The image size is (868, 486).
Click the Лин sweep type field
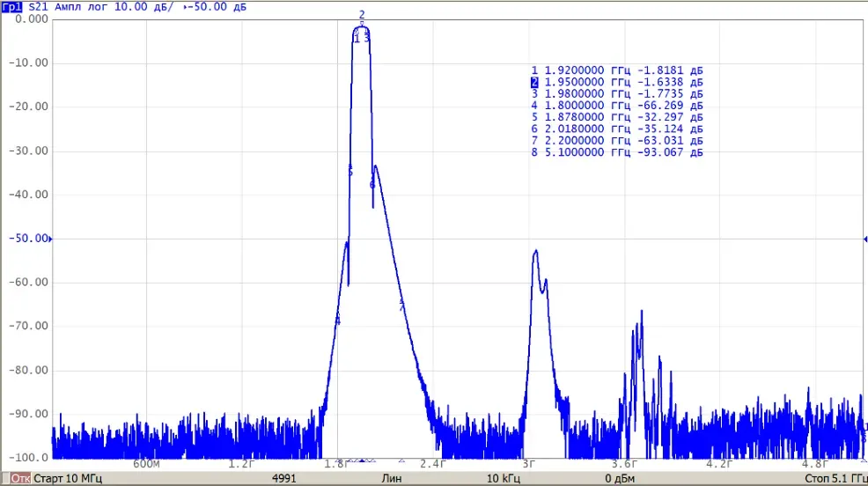[392, 478]
